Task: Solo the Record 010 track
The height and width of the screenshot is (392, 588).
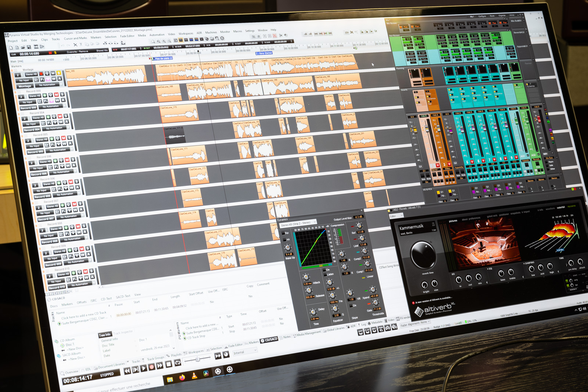Action: [x=92, y=271]
